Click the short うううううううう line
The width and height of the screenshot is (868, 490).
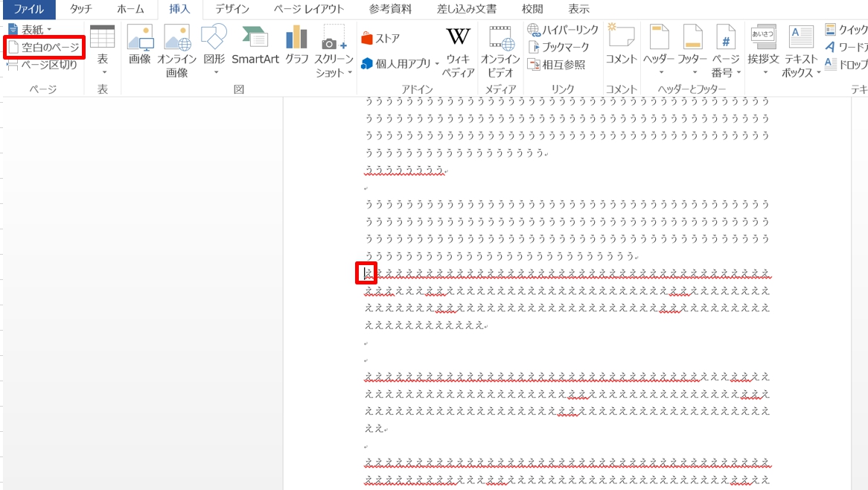[405, 170]
